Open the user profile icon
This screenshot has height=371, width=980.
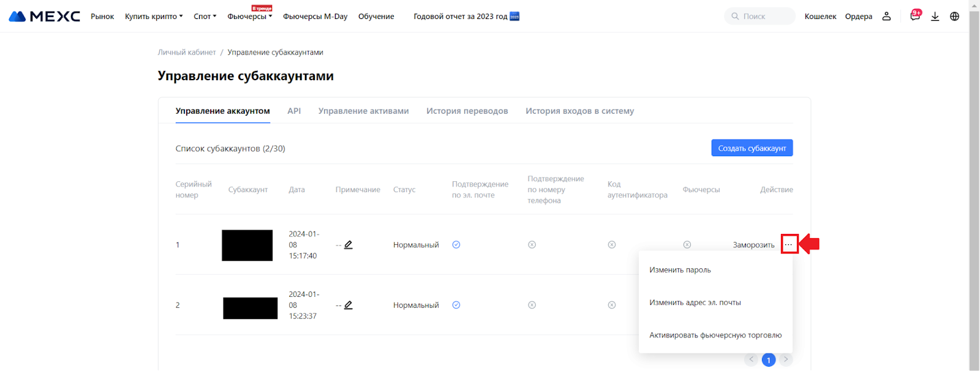[x=886, y=17]
